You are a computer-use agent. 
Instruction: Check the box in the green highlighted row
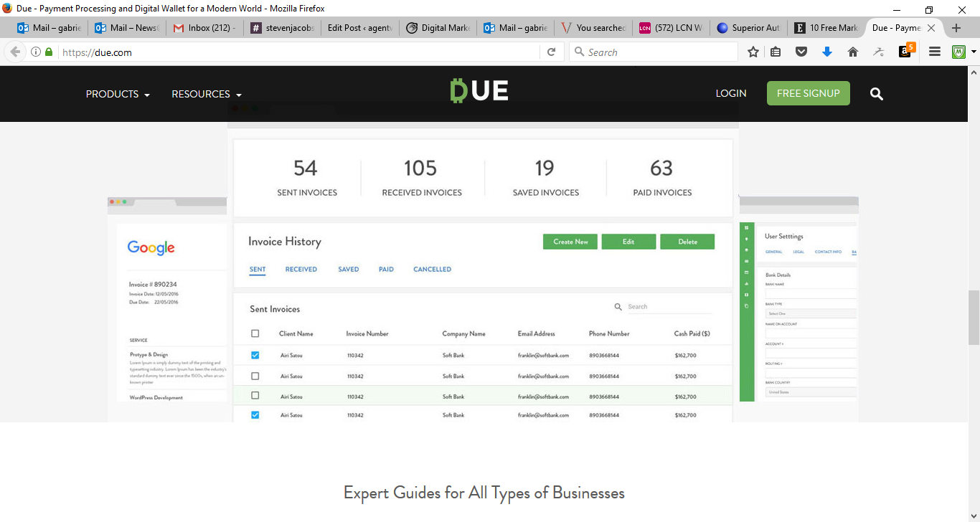click(255, 396)
